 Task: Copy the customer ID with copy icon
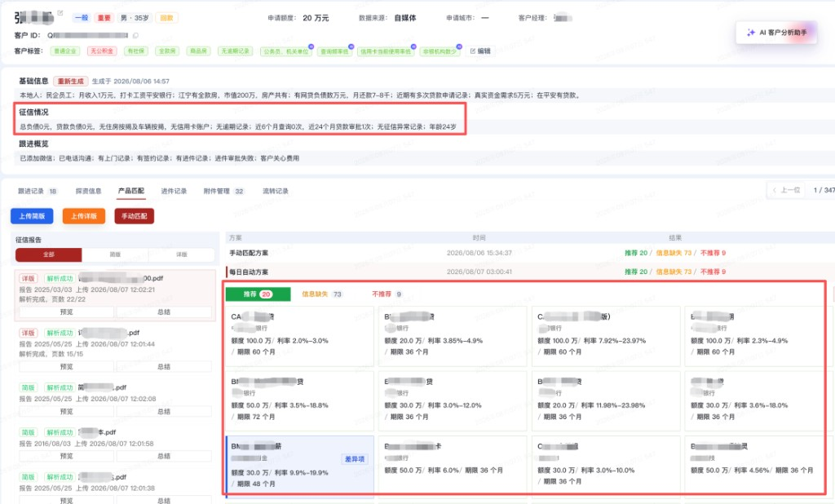(x=135, y=35)
